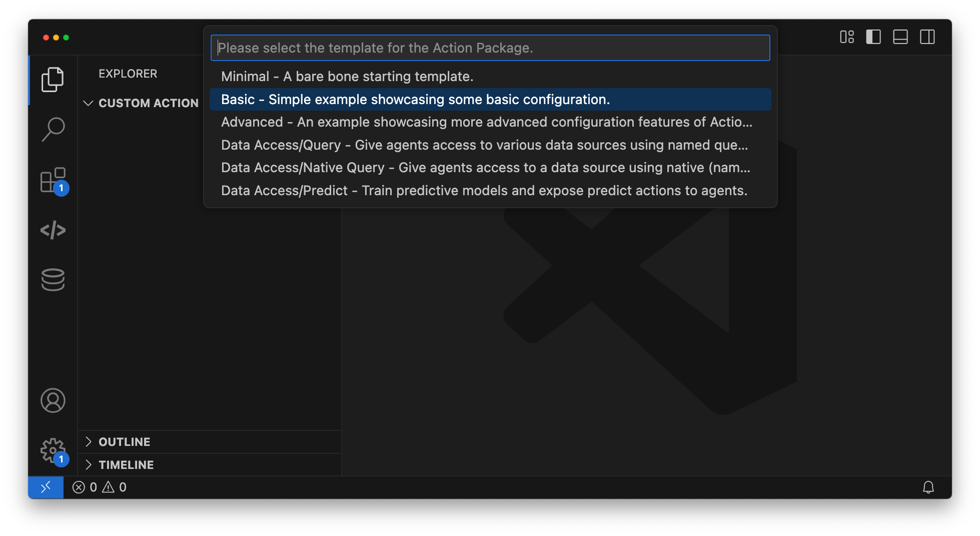980x536 pixels.
Task: Click Customize Layout icon in title bar
Action: 846,37
